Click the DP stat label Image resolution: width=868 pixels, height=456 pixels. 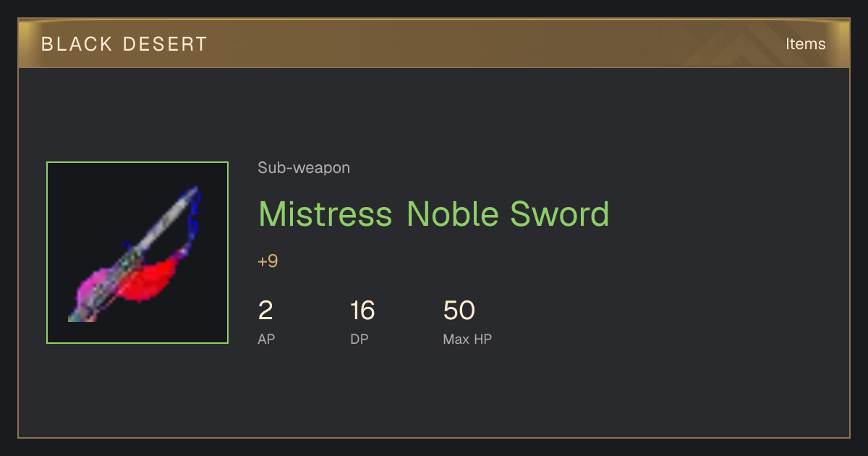[x=359, y=339]
